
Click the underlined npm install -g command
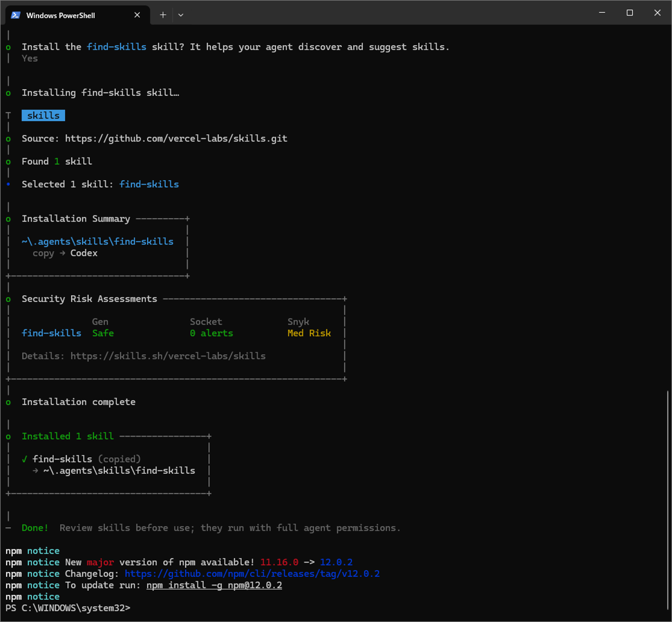tap(214, 585)
